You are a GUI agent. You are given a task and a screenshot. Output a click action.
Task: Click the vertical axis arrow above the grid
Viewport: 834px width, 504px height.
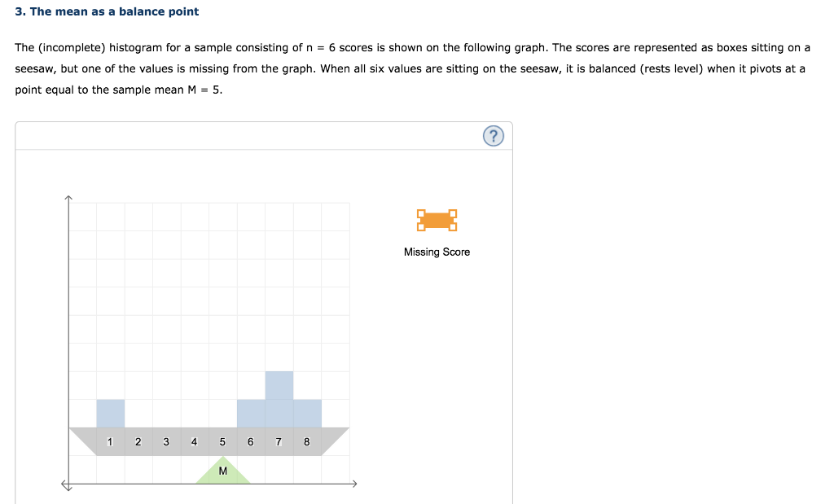pyautogui.click(x=68, y=197)
